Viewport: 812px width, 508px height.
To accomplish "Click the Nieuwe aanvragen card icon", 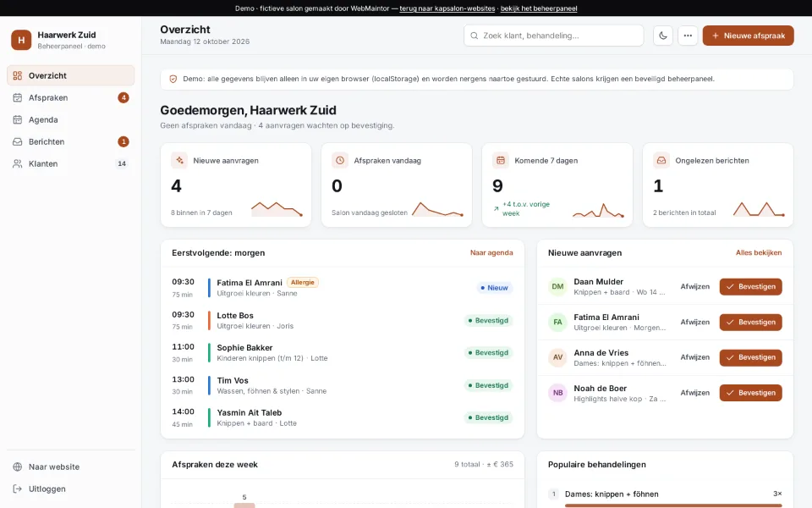I will (179, 161).
